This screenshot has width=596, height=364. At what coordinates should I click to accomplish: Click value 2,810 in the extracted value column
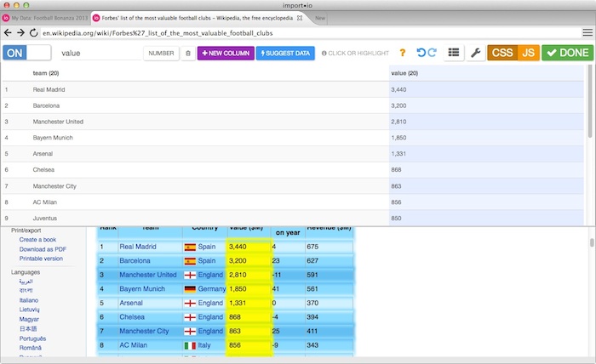[398, 122]
